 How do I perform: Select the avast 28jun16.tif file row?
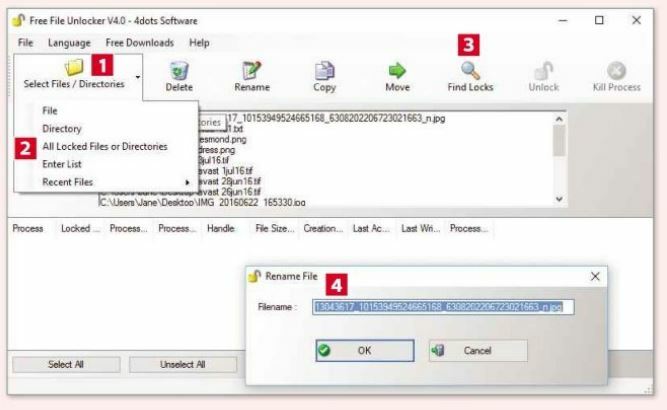(229, 181)
